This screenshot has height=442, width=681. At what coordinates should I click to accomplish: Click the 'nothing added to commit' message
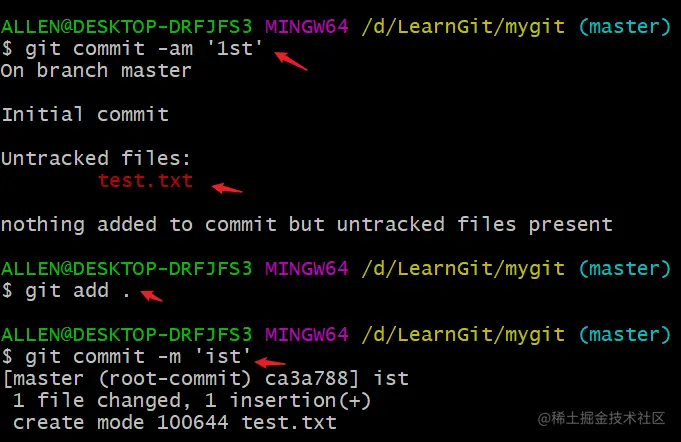pyautogui.click(x=307, y=224)
